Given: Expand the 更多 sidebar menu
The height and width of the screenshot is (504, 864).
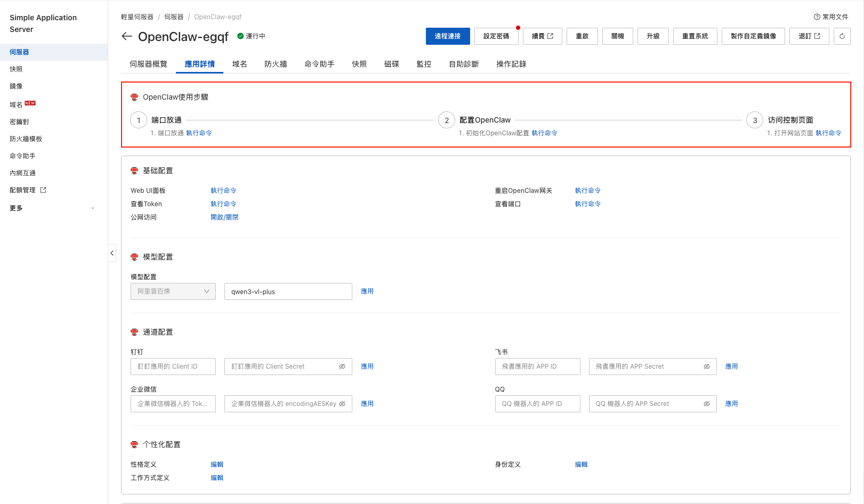Looking at the screenshot, I should pos(52,208).
